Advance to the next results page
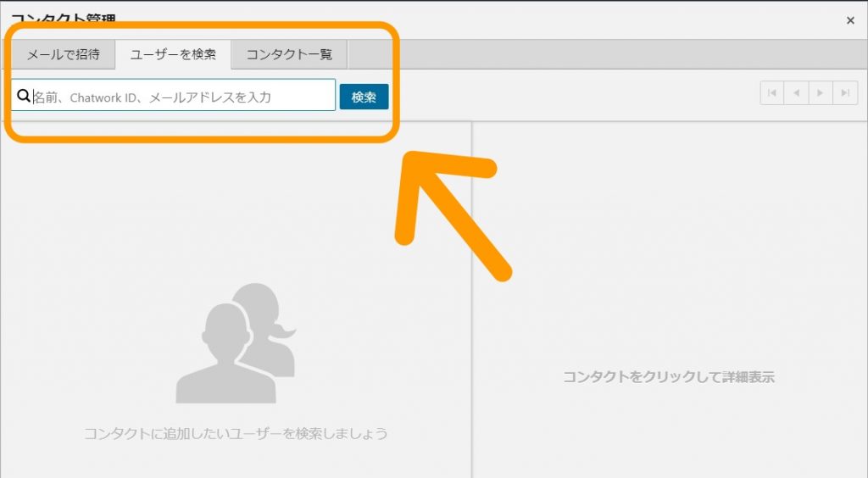Screen dimensions: 868x478 coord(821,93)
